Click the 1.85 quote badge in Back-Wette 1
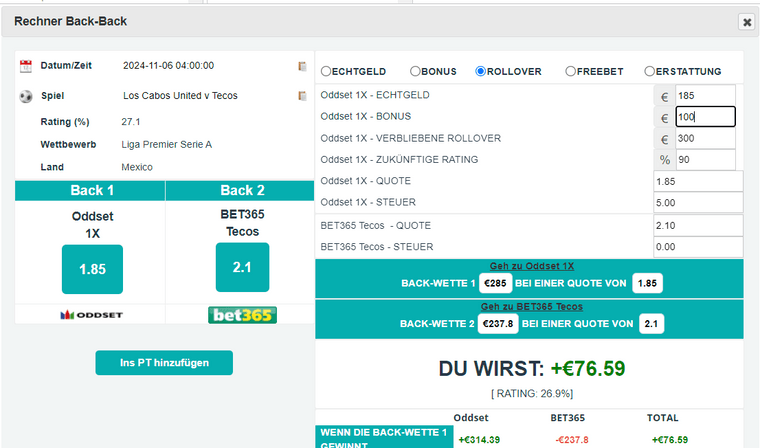The height and width of the screenshot is (448, 760). pos(647,283)
